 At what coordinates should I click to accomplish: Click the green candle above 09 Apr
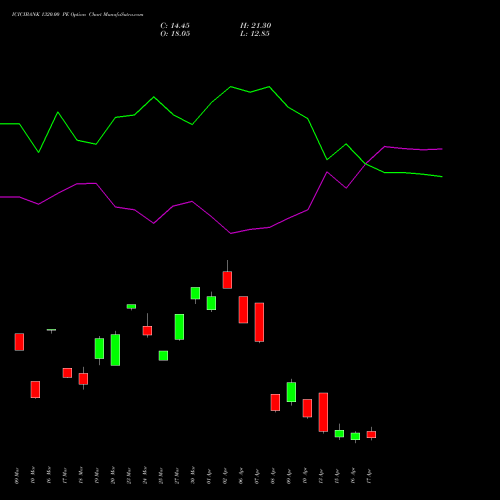point(291,392)
